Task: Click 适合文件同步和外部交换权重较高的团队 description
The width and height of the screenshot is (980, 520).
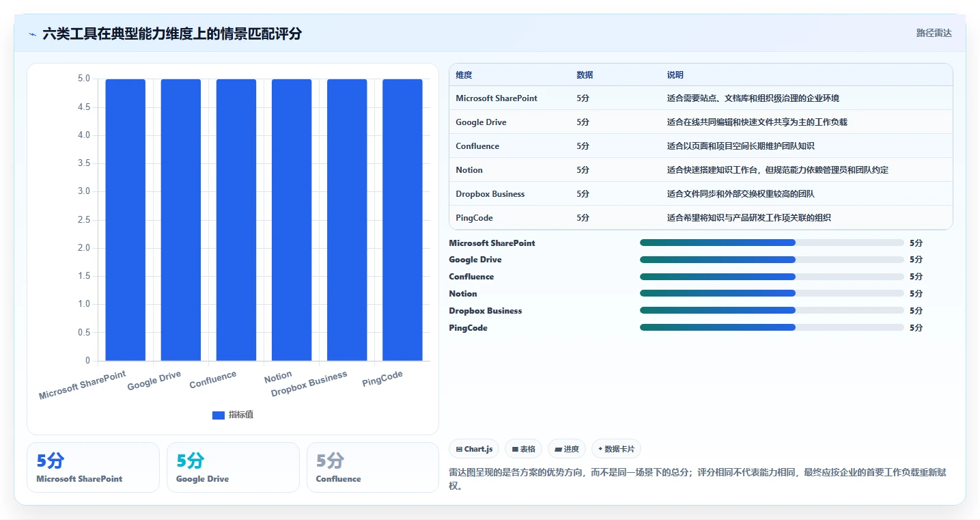Action: (x=741, y=194)
